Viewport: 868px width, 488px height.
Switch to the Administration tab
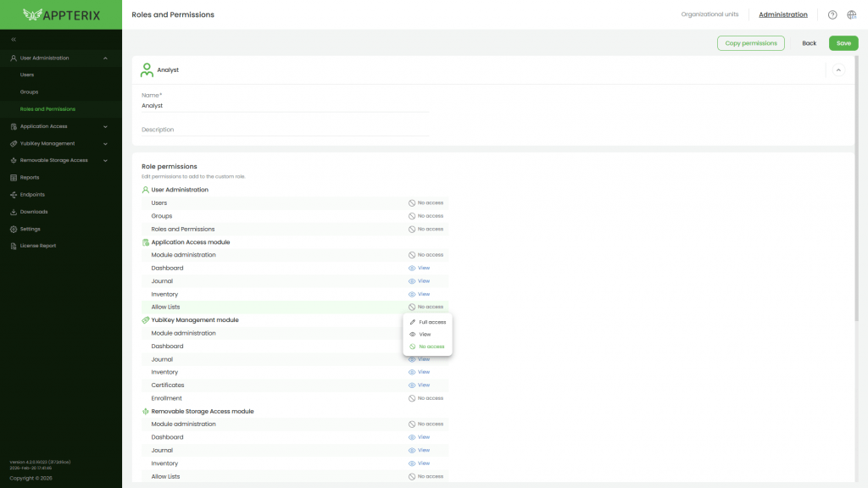pos(782,14)
